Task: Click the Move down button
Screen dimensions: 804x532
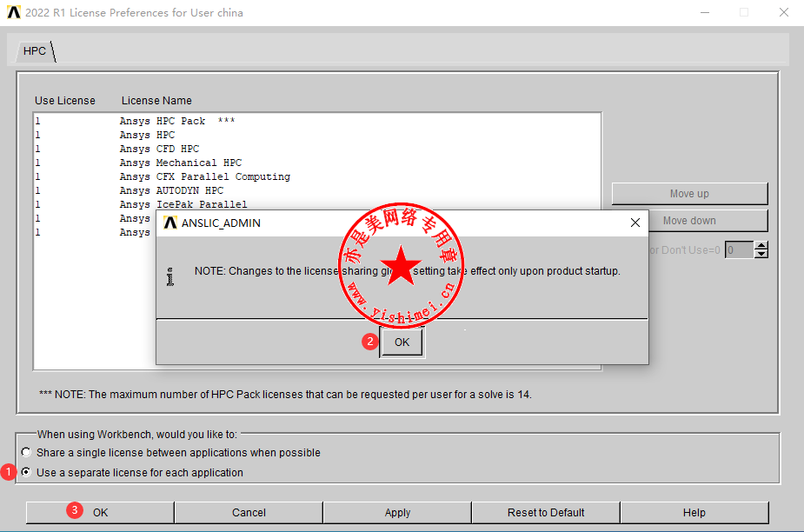Action: click(x=708, y=221)
